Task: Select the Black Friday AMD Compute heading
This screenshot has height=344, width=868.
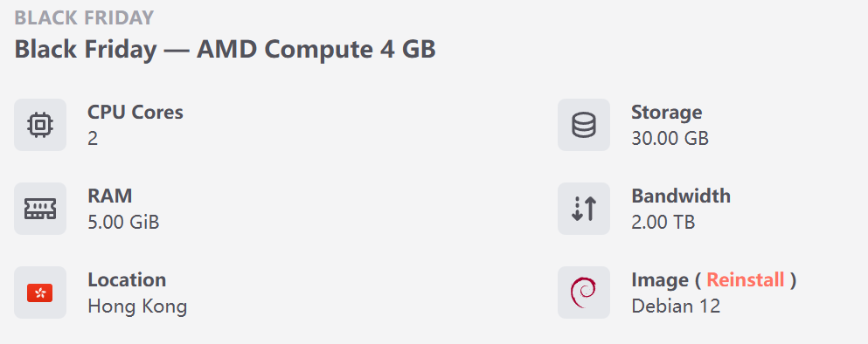Action: (225, 49)
